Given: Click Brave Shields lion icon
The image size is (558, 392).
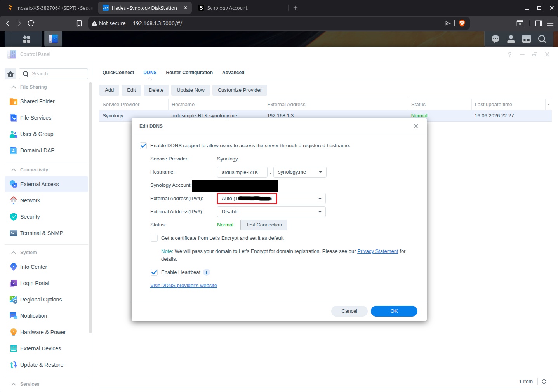Looking at the screenshot, I should tap(462, 23).
